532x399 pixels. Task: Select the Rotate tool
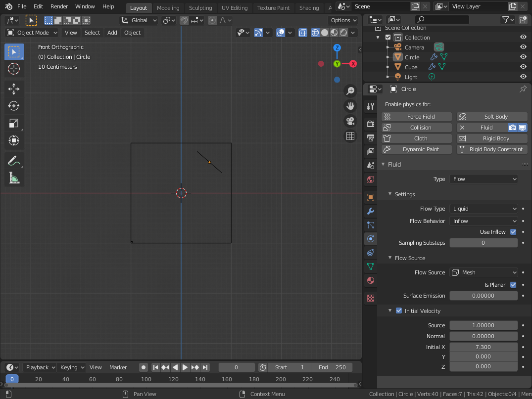click(x=14, y=106)
